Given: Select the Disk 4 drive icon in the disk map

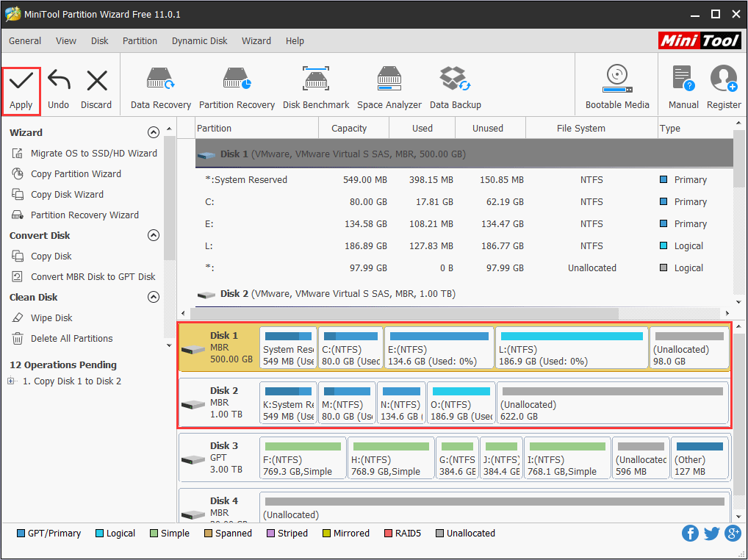Looking at the screenshot, I should [193, 515].
